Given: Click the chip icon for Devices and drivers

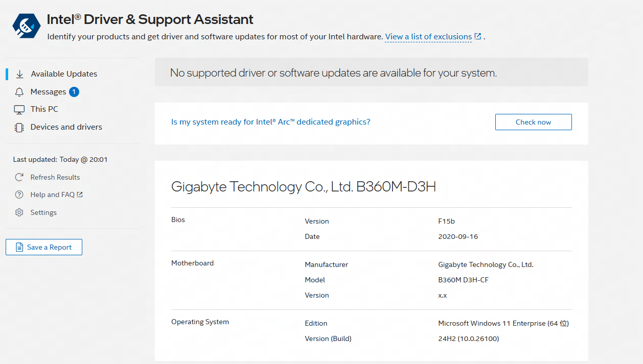Looking at the screenshot, I should (x=19, y=127).
